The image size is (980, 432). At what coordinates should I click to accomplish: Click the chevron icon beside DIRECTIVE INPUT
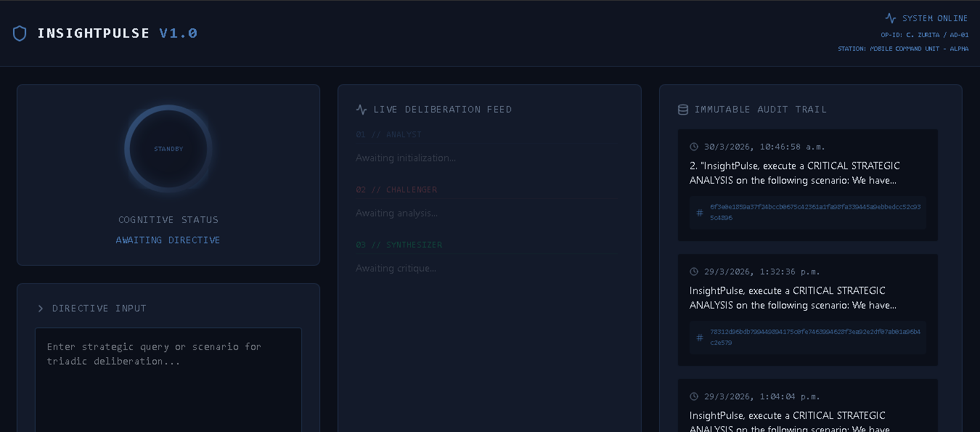(41, 308)
